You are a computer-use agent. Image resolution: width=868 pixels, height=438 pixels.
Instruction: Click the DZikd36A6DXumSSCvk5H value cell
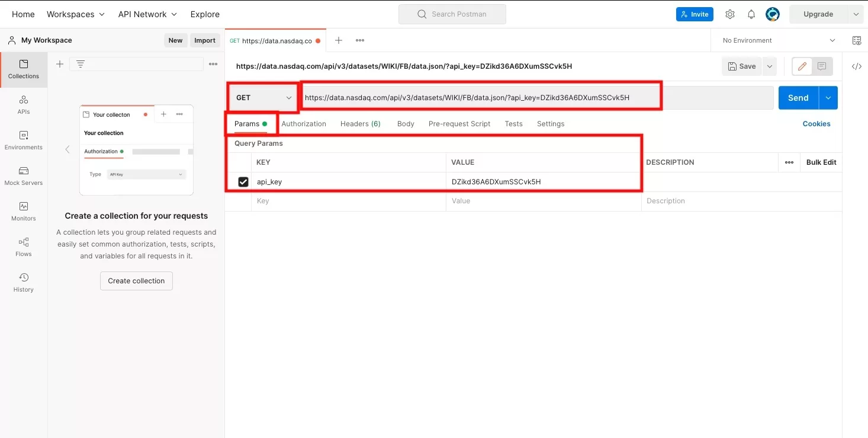pos(544,182)
